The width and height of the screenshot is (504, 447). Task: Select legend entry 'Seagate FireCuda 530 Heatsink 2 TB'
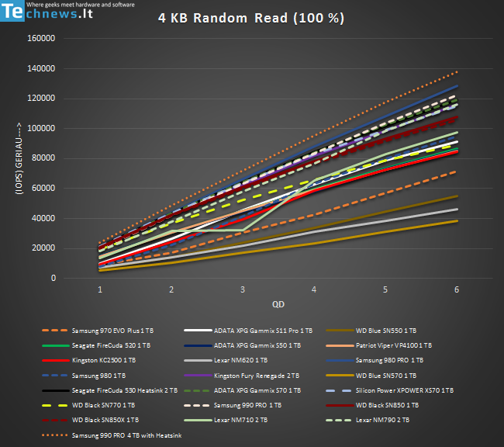(109, 390)
